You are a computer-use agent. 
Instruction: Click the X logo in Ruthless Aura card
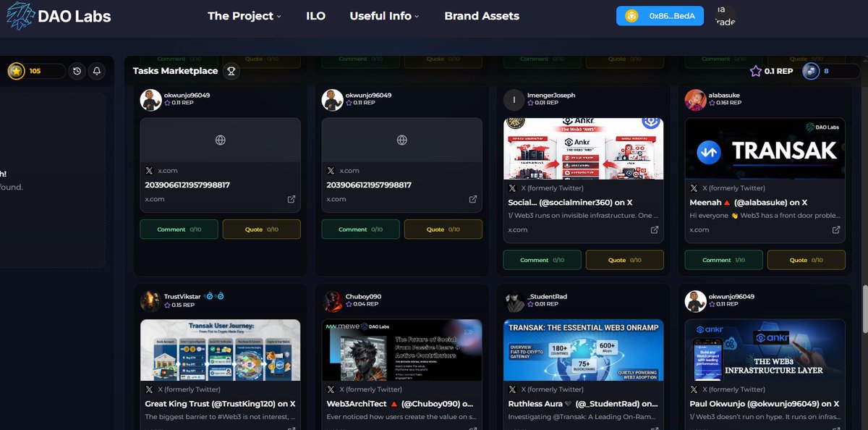click(x=513, y=389)
